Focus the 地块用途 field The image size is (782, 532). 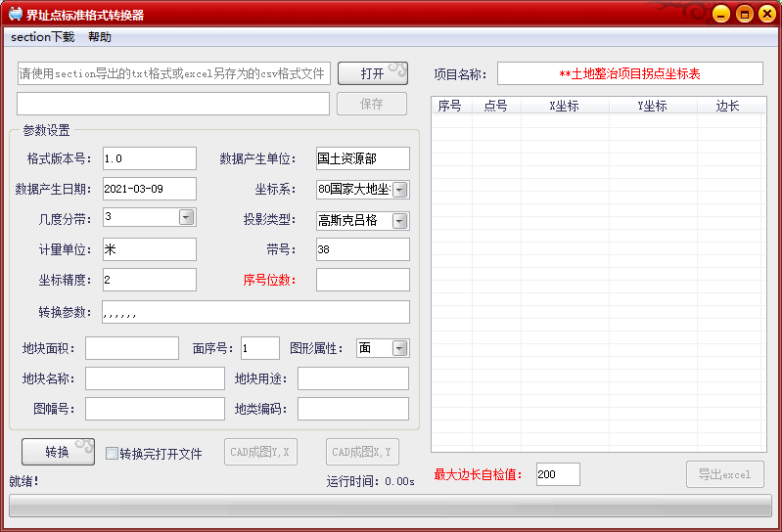tap(353, 378)
